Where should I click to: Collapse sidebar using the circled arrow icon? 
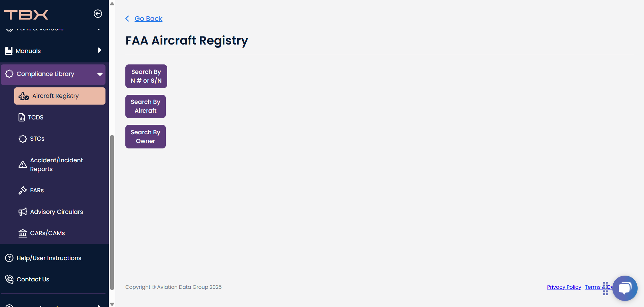tap(98, 14)
